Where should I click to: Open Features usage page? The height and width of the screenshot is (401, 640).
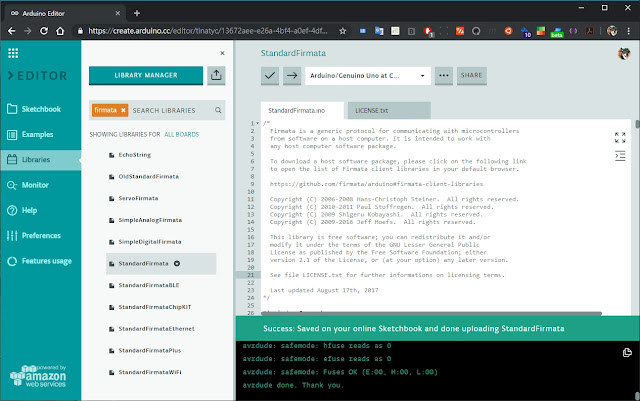[40, 261]
